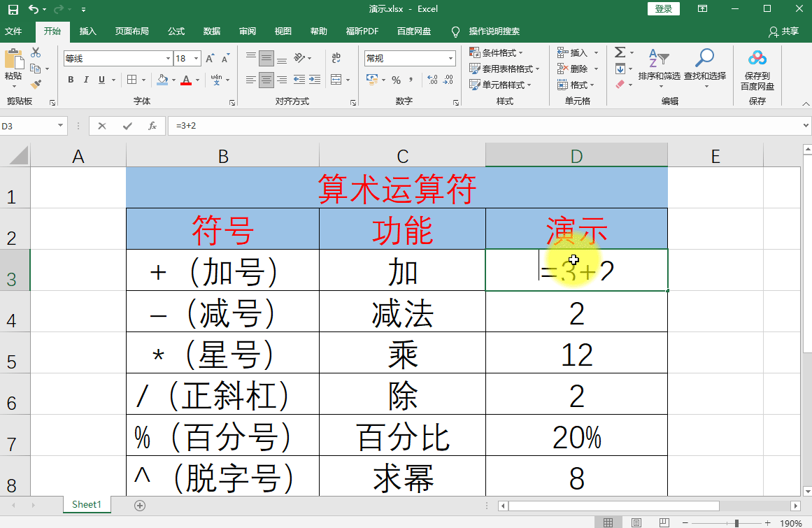Screen dimensions: 812x528
Task: Open 查找和选择 (Find & Select)
Action: (704, 67)
